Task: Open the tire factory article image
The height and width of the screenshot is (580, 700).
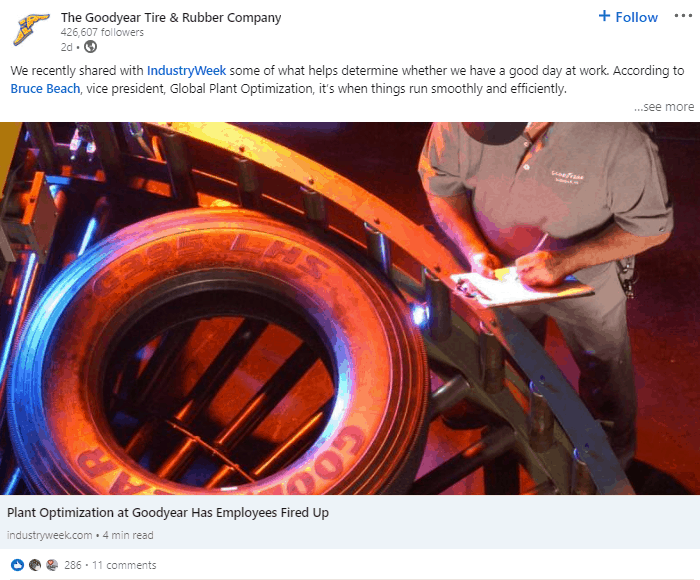Action: click(350, 308)
